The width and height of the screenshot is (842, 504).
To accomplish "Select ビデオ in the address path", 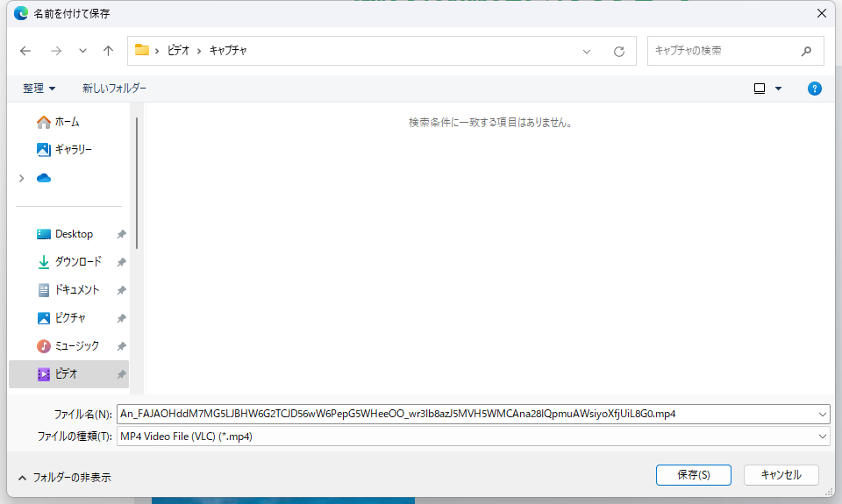I will click(x=178, y=51).
